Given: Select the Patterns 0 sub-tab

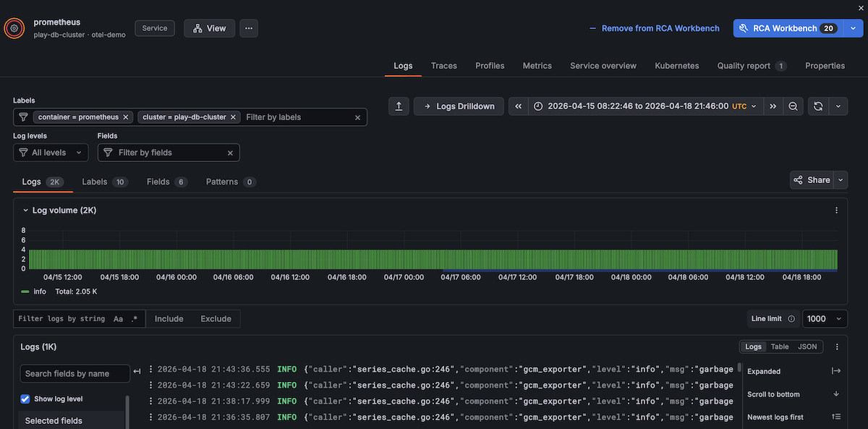Looking at the screenshot, I should [231, 182].
